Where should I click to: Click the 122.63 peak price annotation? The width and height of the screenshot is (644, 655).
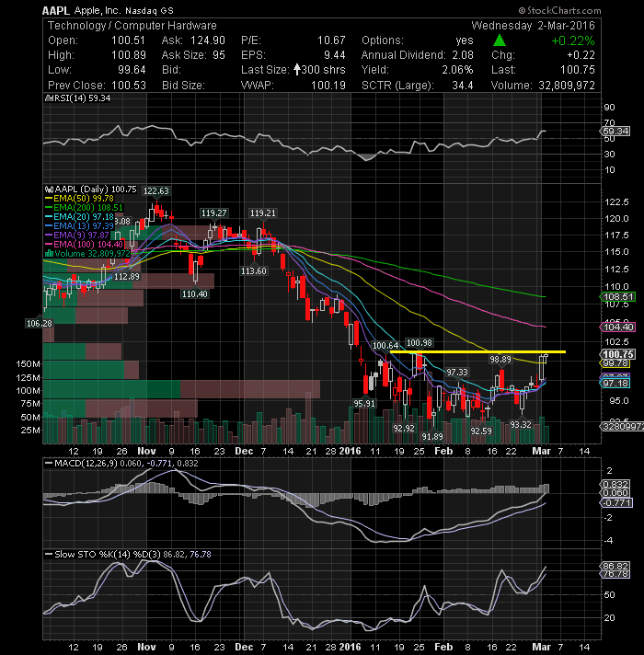point(155,191)
